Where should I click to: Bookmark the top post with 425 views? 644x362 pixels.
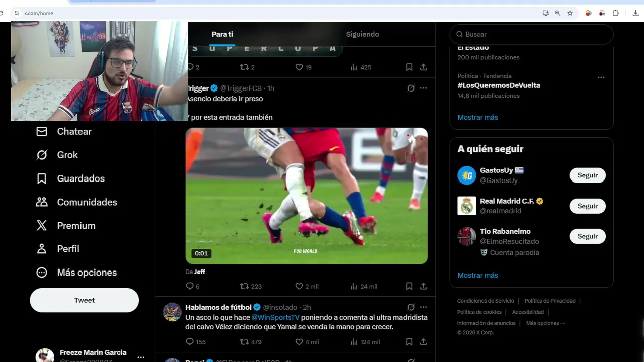click(x=409, y=67)
